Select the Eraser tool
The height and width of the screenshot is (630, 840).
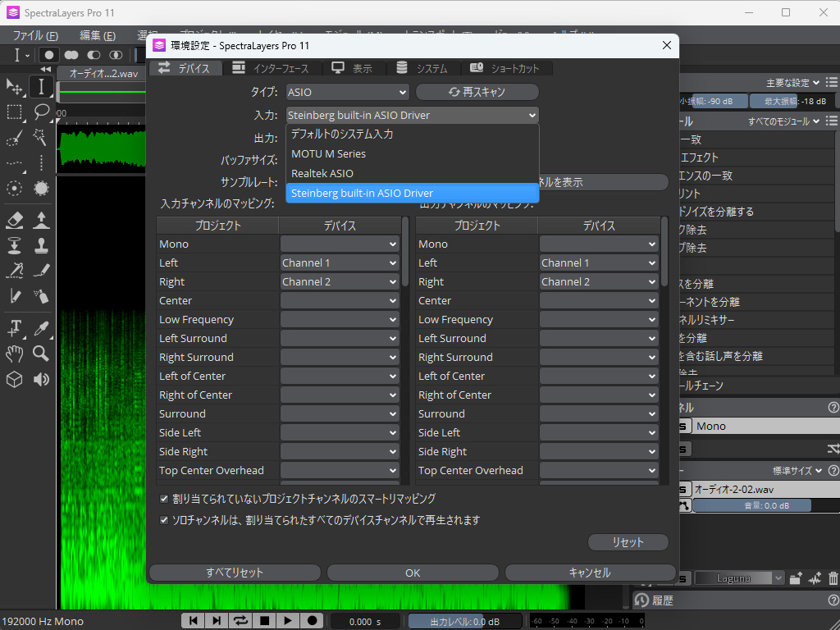coord(14,220)
